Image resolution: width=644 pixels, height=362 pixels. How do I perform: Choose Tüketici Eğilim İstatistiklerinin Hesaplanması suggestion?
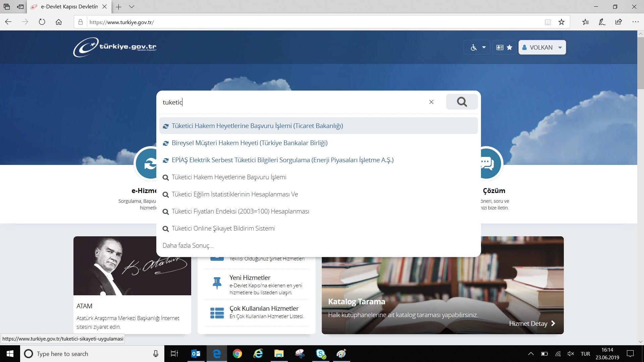tap(319, 194)
